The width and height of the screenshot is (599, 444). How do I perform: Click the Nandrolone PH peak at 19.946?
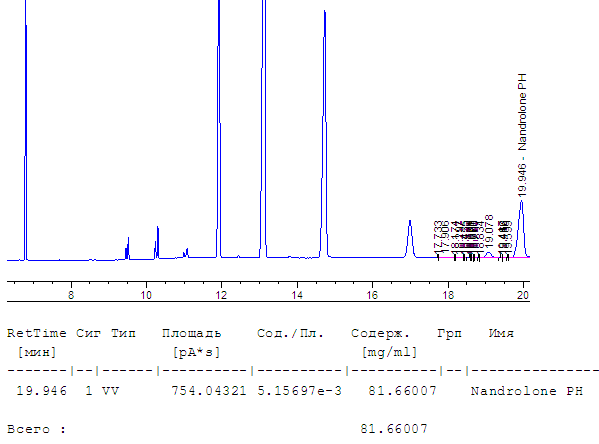(521, 229)
